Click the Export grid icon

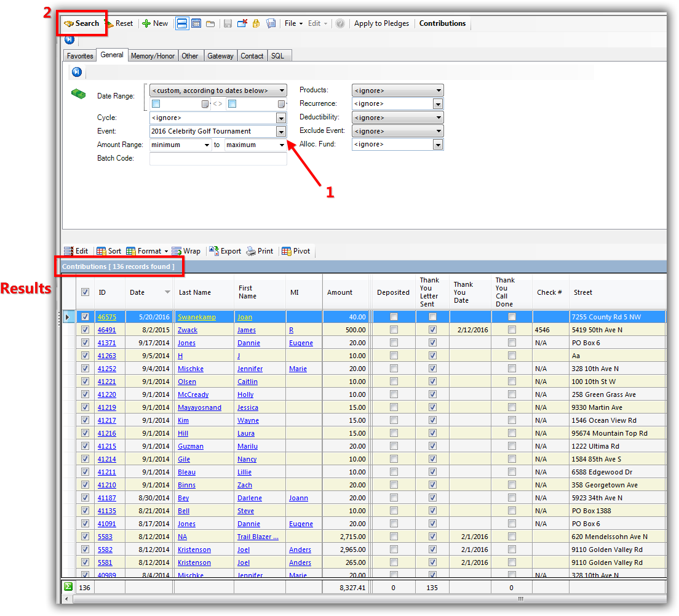225,251
